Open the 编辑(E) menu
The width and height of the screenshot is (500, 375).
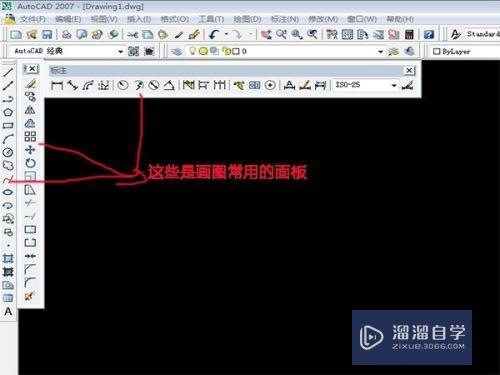pos(68,19)
